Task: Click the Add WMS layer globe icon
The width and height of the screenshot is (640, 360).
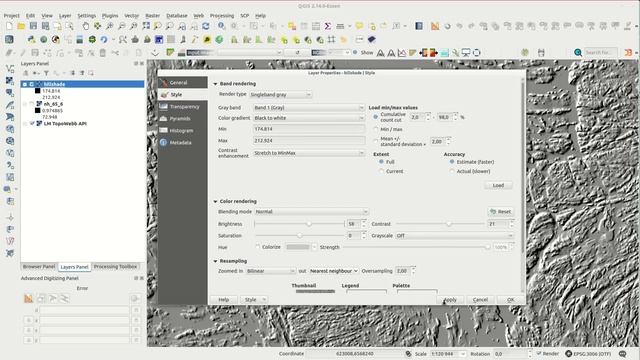Action: 10,129
